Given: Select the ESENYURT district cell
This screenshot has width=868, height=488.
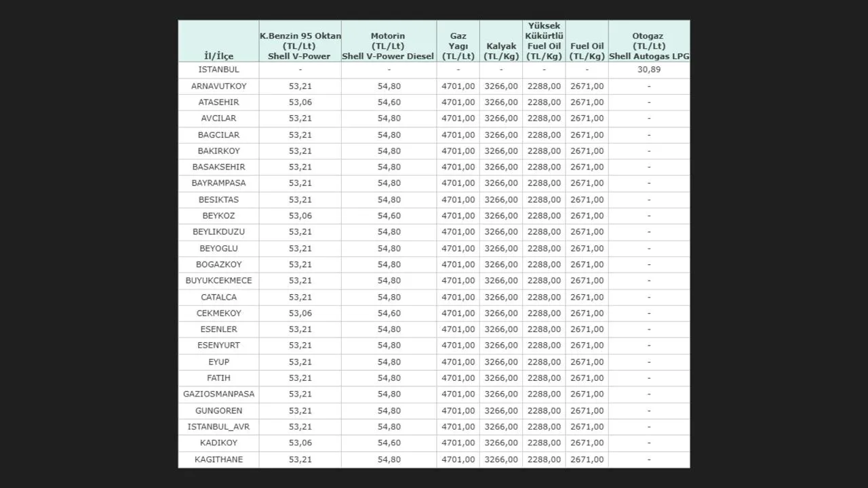Looking at the screenshot, I should click(218, 345).
